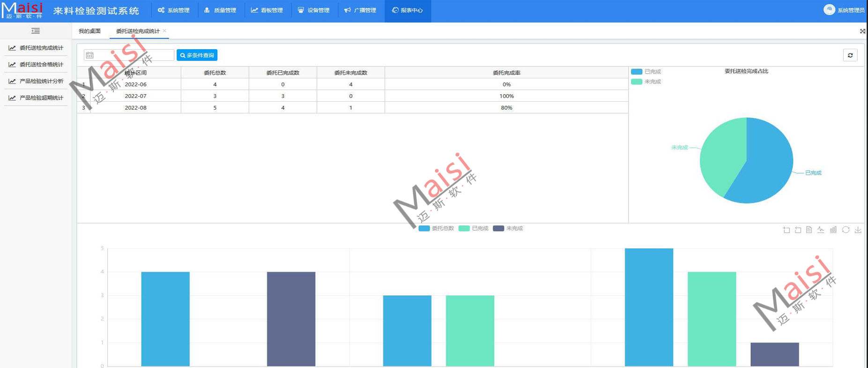Viewport: 868px width, 368px height.
Task: Switch chart to bar chart type
Action: tap(833, 230)
